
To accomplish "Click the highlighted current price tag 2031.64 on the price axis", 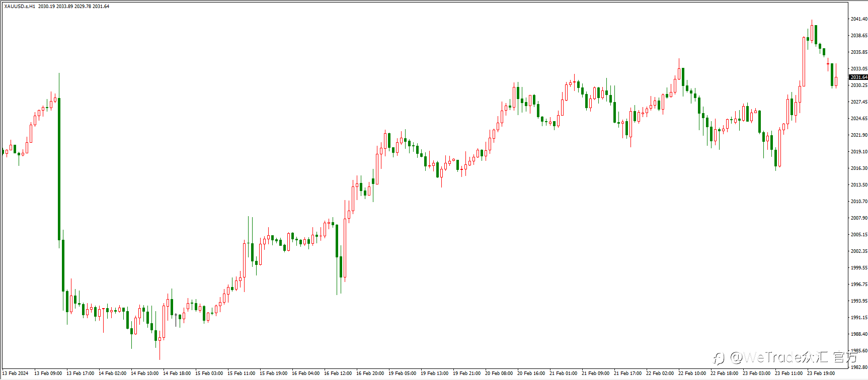I will click(x=858, y=77).
